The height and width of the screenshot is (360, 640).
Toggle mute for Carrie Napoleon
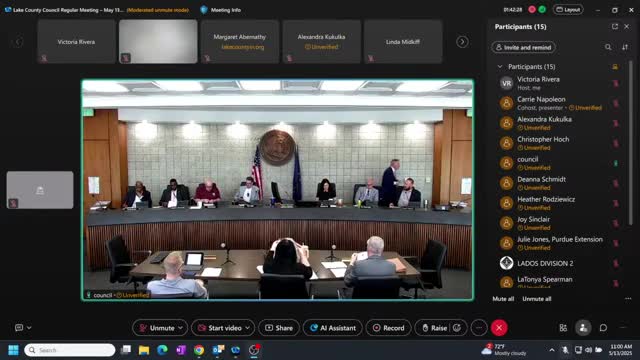tap(616, 103)
